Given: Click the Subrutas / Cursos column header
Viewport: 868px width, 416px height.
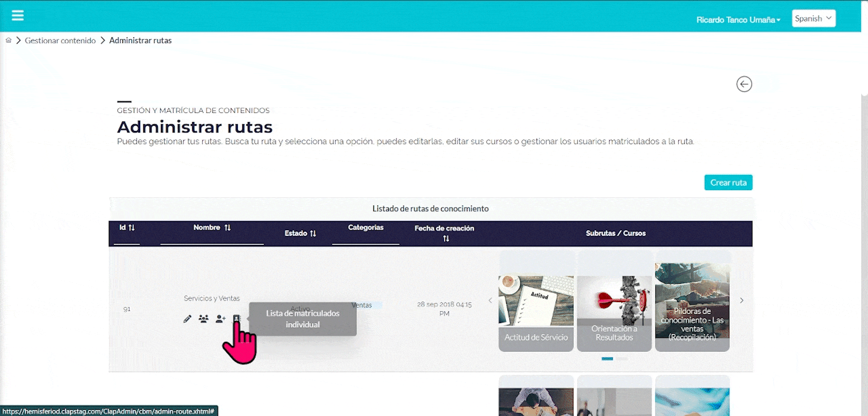Looking at the screenshot, I should coord(616,233).
